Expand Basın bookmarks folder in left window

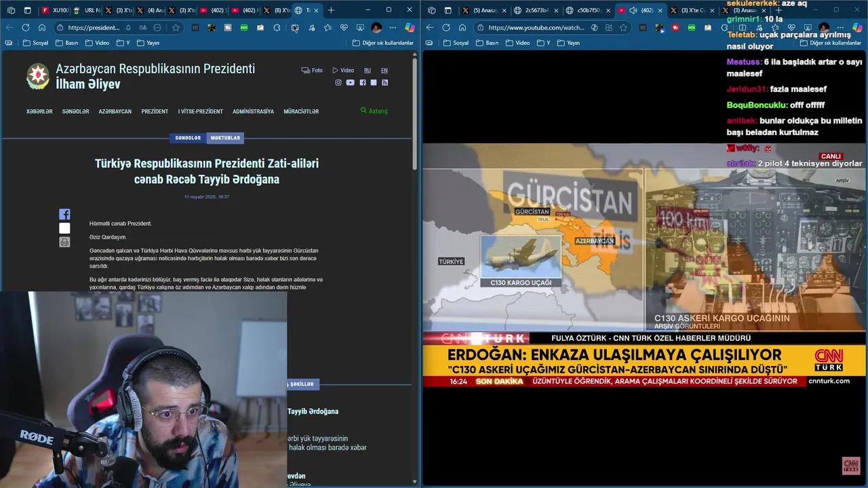pos(66,43)
